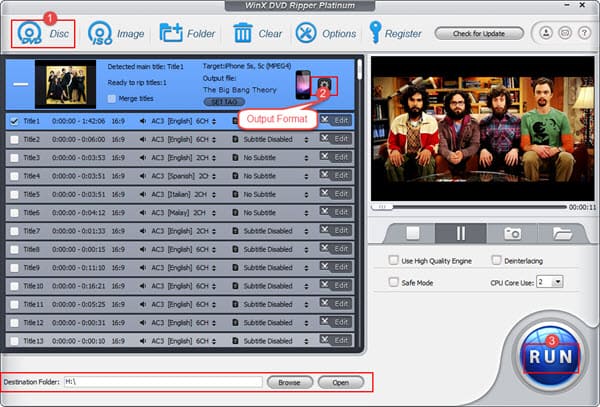Uncheck the Title1 checkbox
The height and width of the screenshot is (407, 600).
(x=14, y=121)
